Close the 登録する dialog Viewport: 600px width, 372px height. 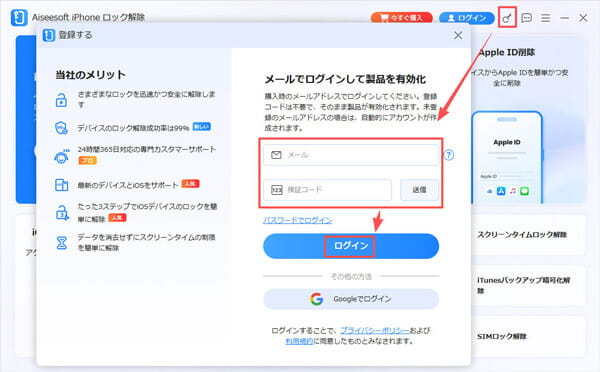pyautogui.click(x=458, y=35)
